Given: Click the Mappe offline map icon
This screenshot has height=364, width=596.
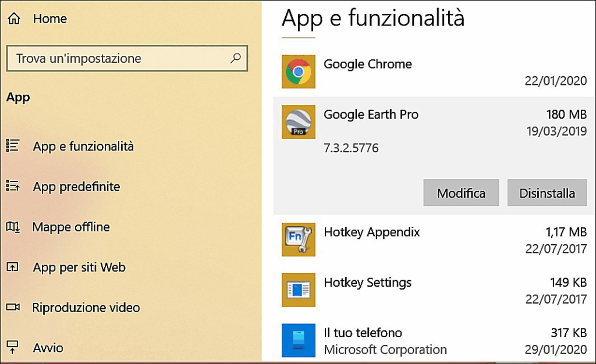Looking at the screenshot, I should (x=13, y=227).
